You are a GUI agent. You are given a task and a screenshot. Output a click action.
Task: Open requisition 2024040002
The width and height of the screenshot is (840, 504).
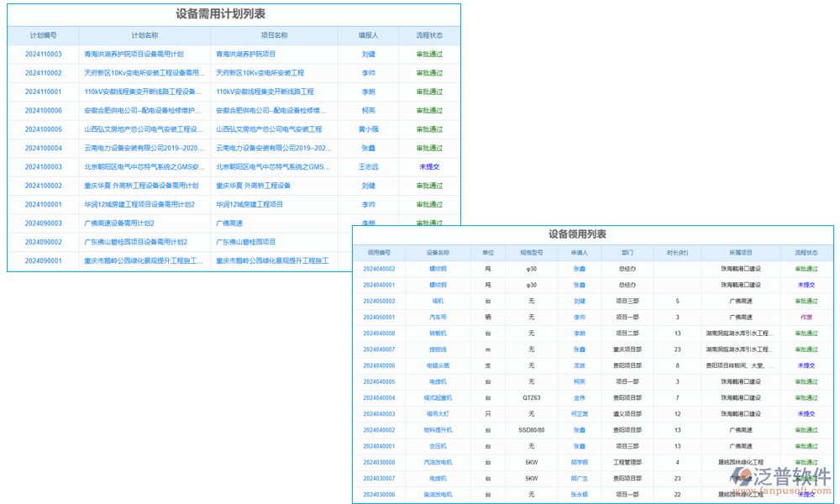click(x=380, y=269)
